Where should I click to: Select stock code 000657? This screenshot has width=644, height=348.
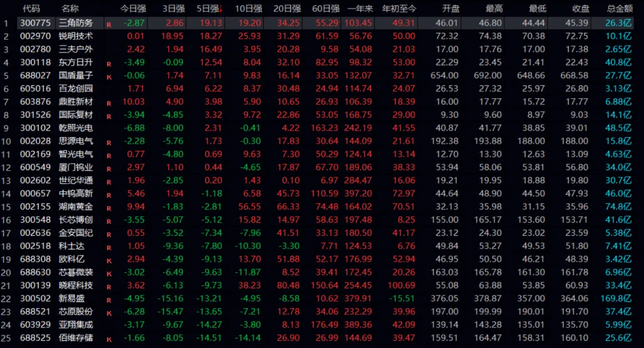coord(35,193)
